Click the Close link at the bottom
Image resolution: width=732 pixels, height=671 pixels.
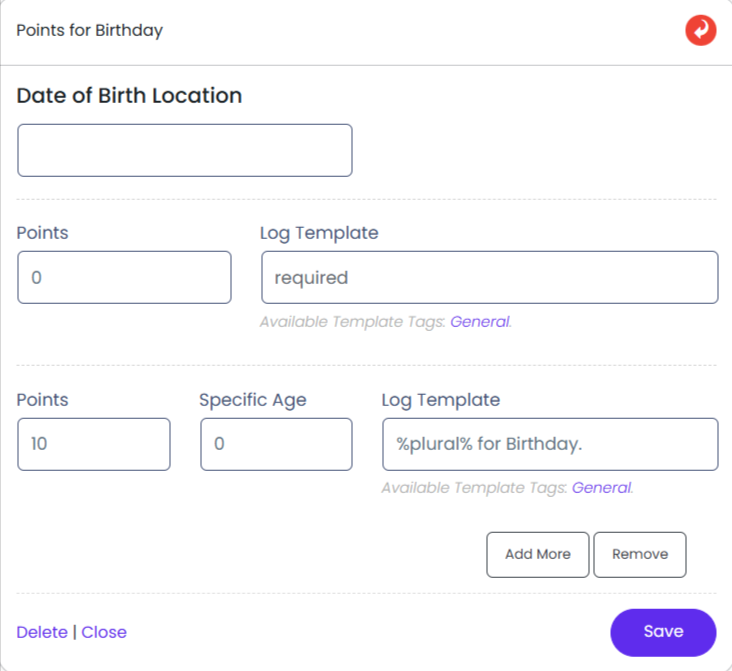click(x=104, y=632)
